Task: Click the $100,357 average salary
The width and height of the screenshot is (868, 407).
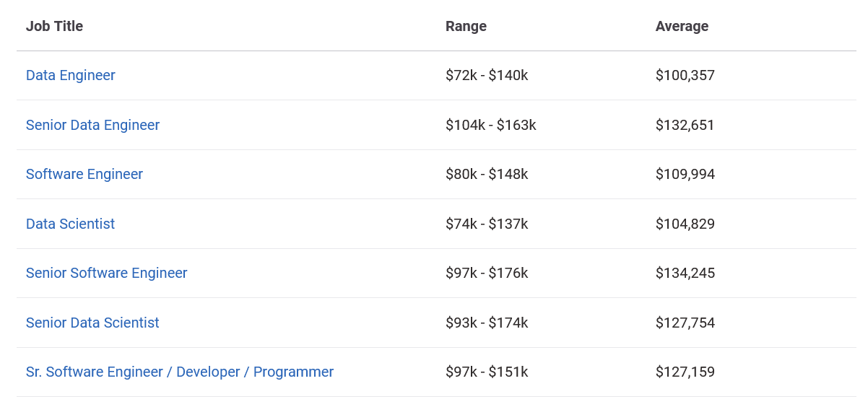Action: pyautogui.click(x=685, y=75)
